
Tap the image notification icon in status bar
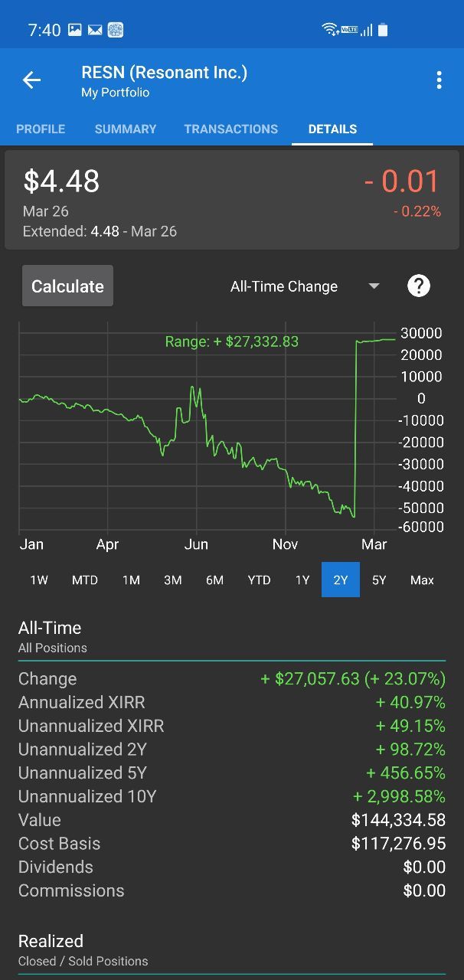pos(75,30)
